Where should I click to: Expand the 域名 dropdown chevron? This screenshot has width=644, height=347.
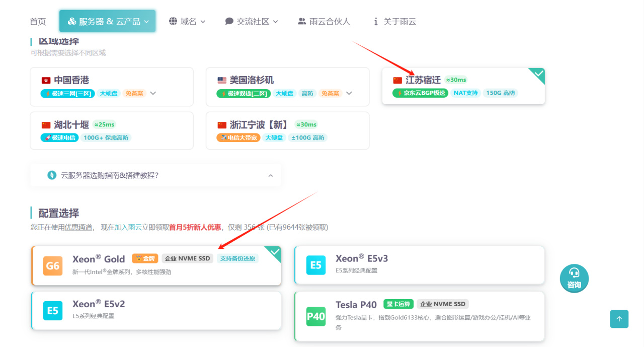point(203,22)
